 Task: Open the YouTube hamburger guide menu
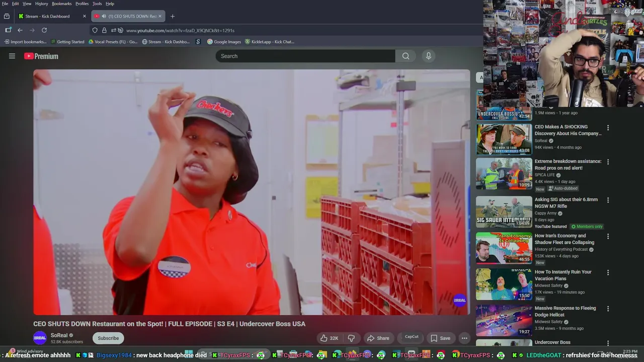[x=12, y=56]
